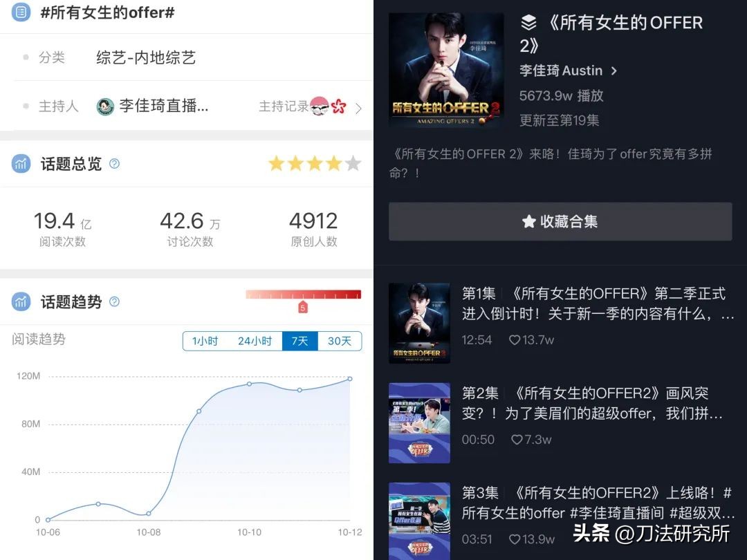Select the 30天 trend tab

[x=339, y=341]
